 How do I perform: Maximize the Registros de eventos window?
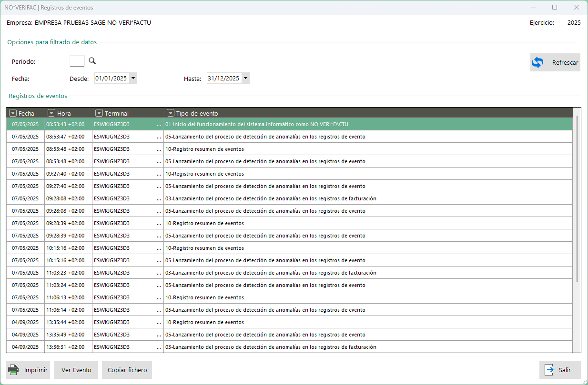(555, 7)
